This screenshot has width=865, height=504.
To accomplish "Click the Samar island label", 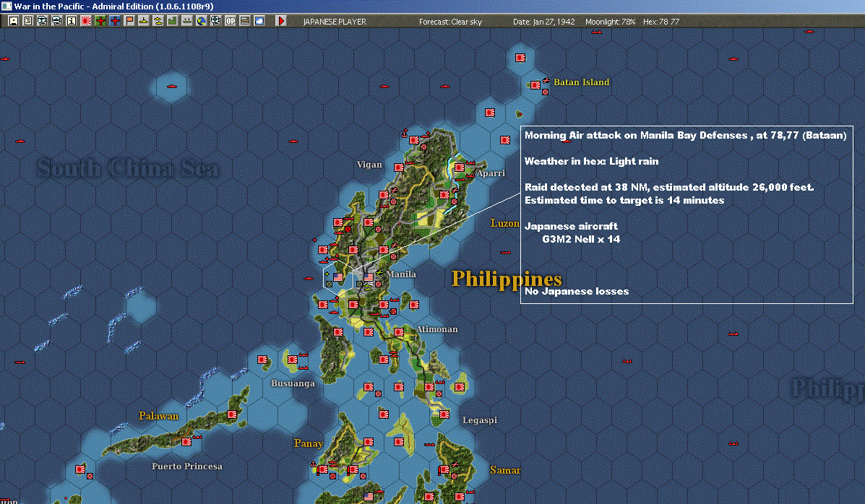I will pos(505,470).
